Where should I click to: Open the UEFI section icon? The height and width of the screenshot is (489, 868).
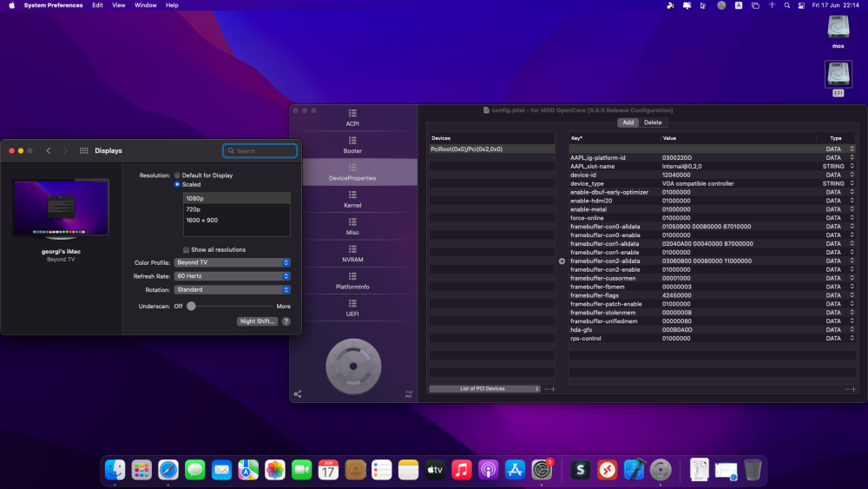coord(352,303)
